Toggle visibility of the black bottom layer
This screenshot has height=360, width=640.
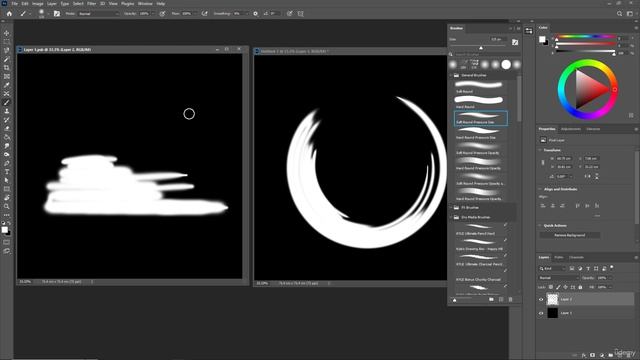541,313
